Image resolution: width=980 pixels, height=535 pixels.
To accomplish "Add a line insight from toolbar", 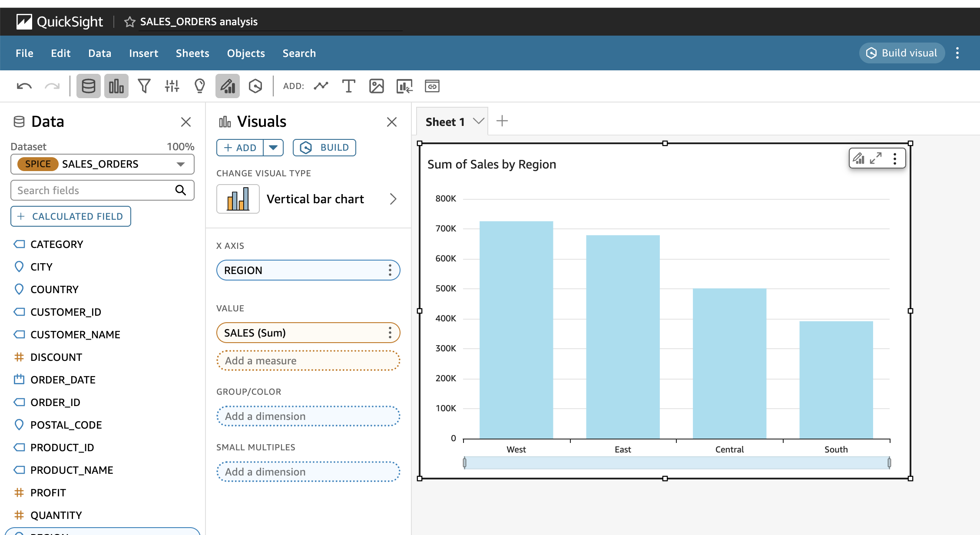I will (x=321, y=86).
